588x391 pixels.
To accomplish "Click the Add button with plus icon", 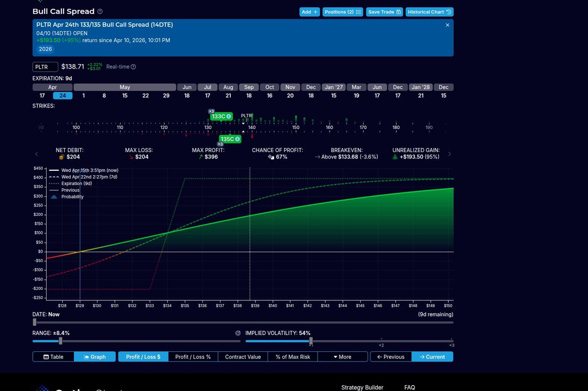I will tap(310, 12).
